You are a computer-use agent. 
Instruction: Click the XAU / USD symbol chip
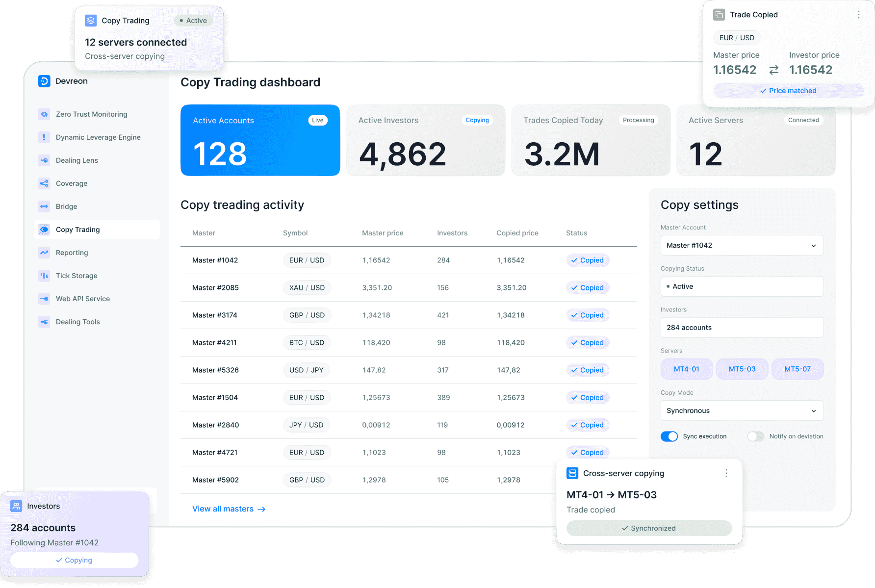(x=307, y=288)
